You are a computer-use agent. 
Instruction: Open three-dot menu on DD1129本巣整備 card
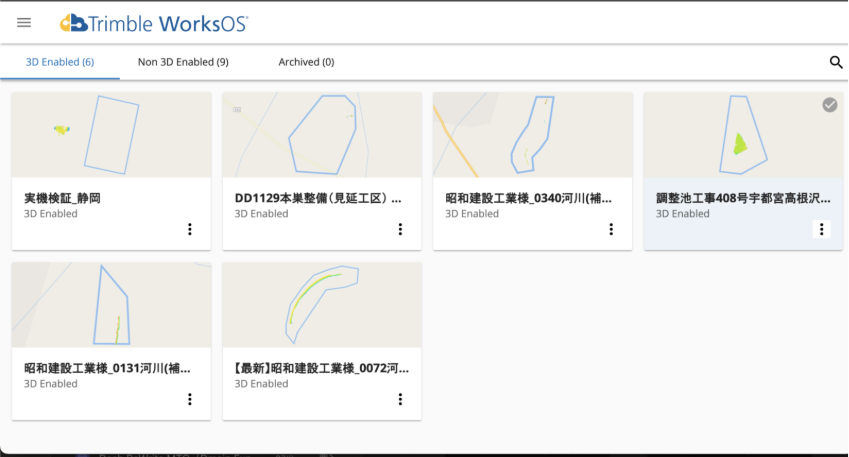click(x=400, y=229)
